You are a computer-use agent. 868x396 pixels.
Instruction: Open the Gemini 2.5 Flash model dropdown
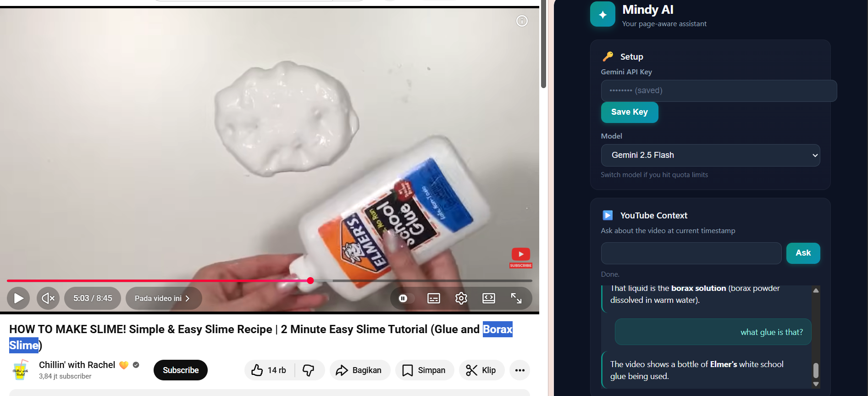tap(710, 155)
